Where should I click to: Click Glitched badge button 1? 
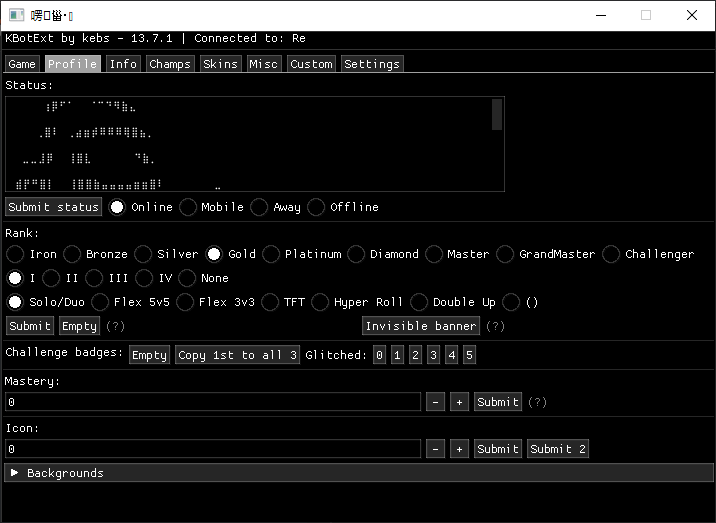[397, 355]
